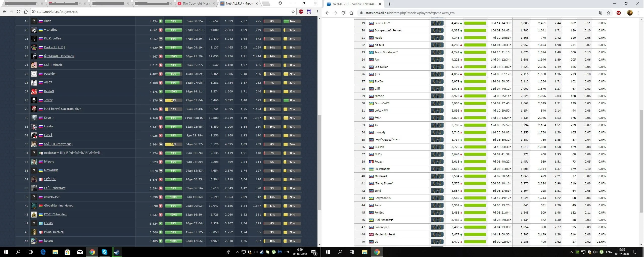Click home button in left browser window
Viewport: 644px width, 257px height.
(x=26, y=12)
